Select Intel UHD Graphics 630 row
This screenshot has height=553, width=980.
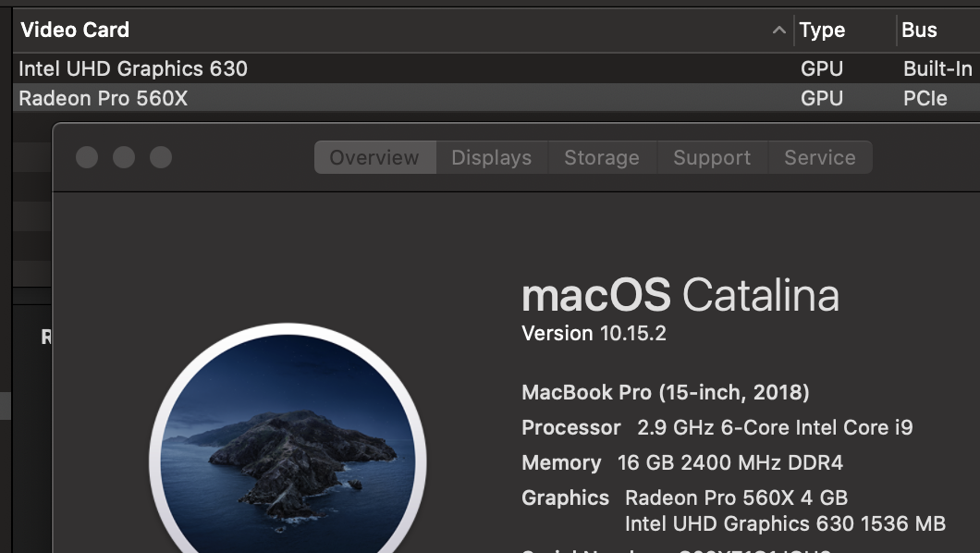(x=496, y=68)
